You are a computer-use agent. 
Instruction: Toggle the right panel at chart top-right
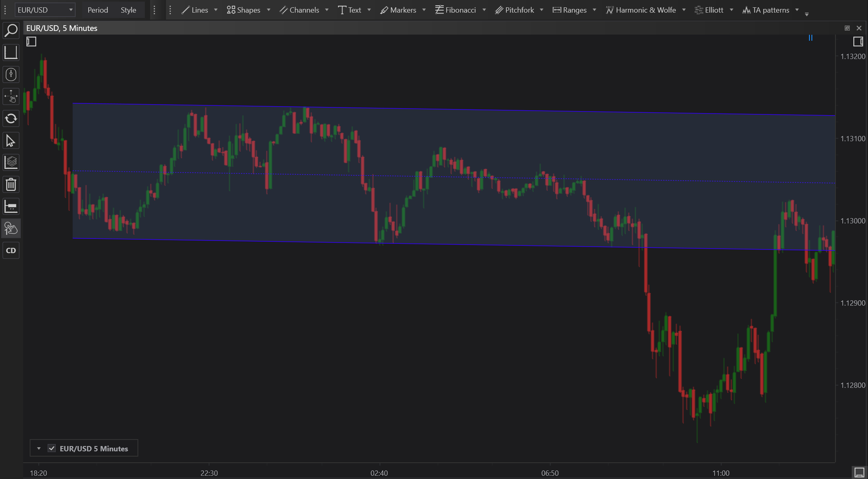[858, 42]
